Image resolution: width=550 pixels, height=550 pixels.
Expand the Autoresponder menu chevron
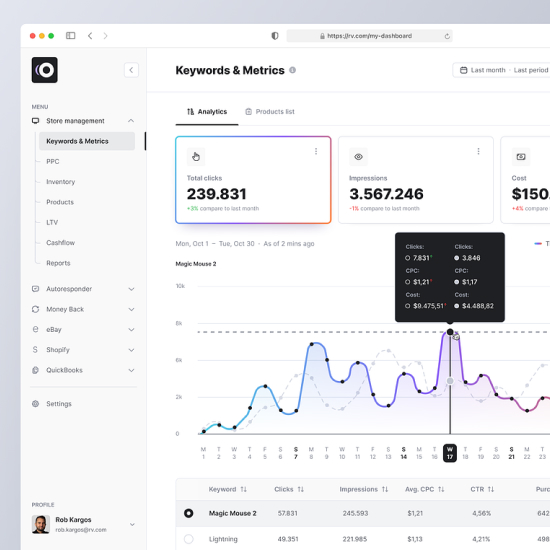(131, 289)
